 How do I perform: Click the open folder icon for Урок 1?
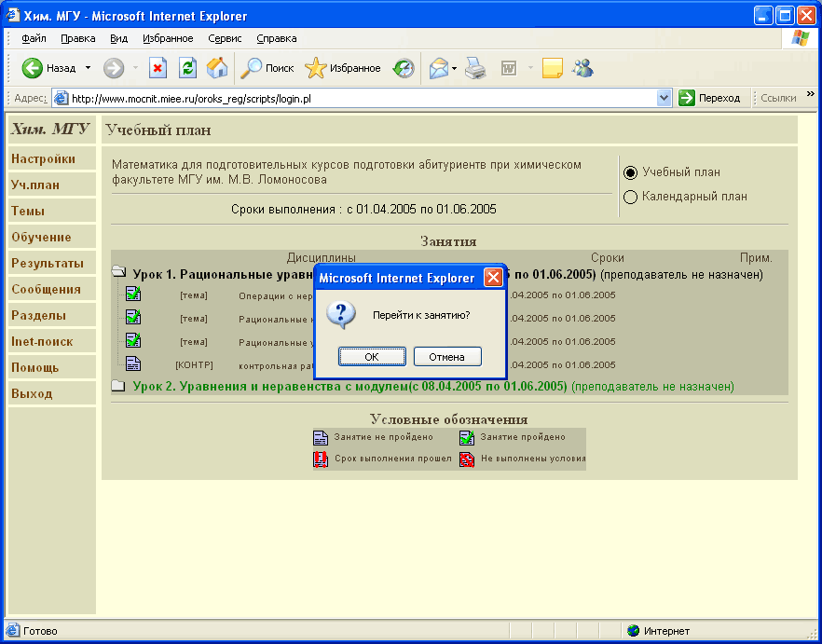(119, 272)
